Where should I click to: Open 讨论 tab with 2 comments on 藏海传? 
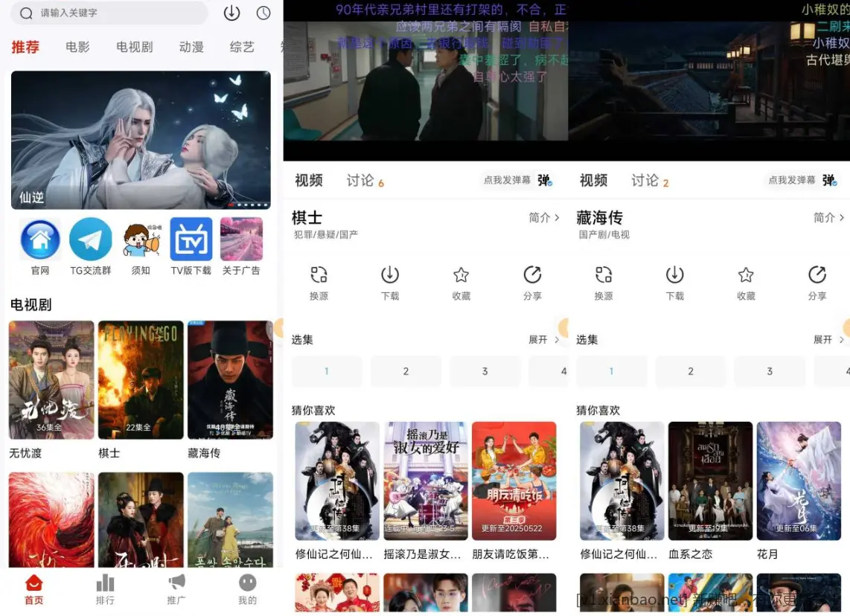[650, 181]
